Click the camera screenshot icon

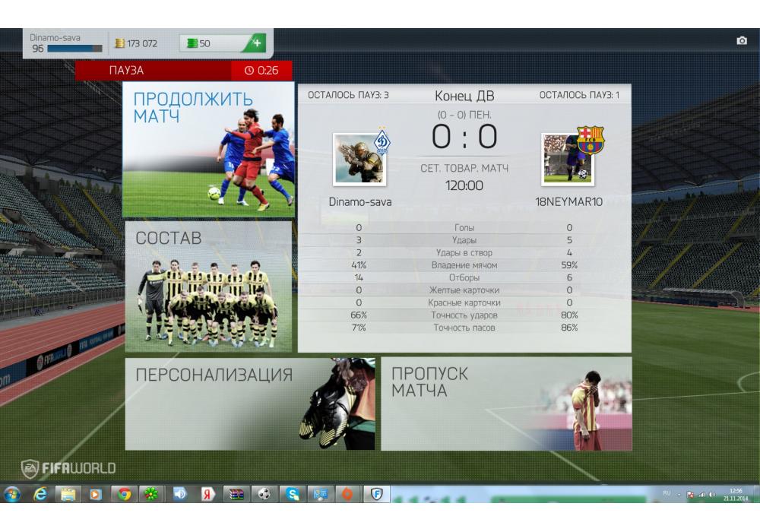pos(742,41)
